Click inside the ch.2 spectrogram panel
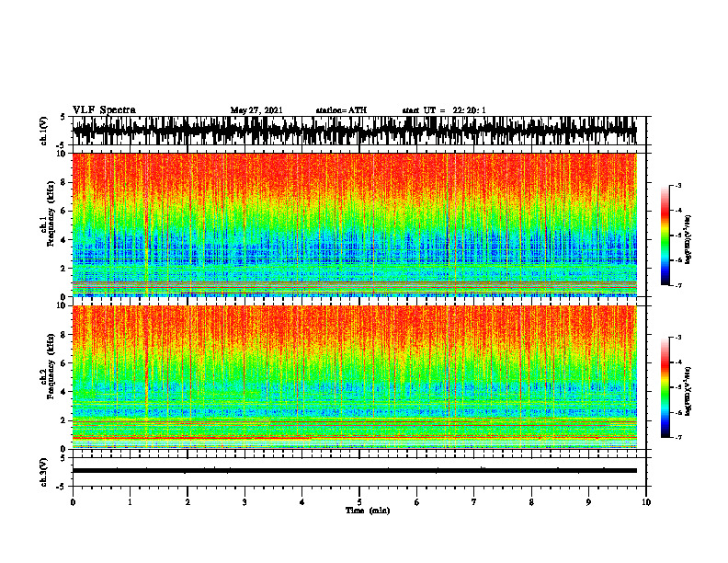This screenshot has height=563, width=728. point(354,377)
